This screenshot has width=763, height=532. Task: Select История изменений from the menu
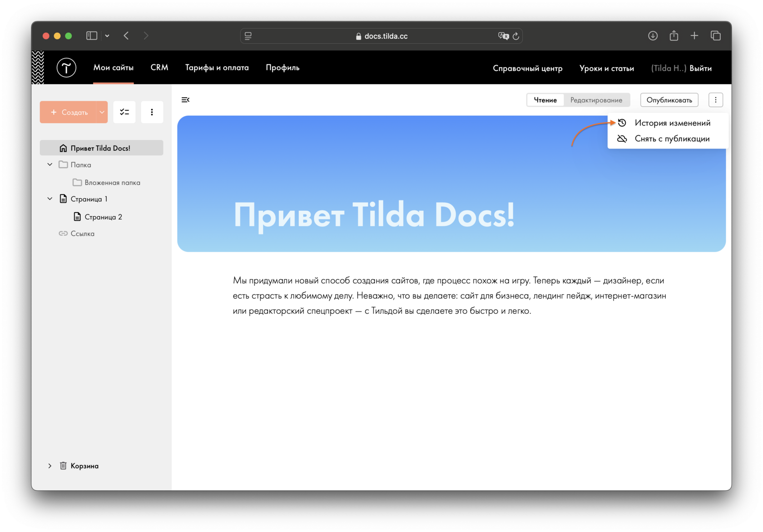(668, 123)
